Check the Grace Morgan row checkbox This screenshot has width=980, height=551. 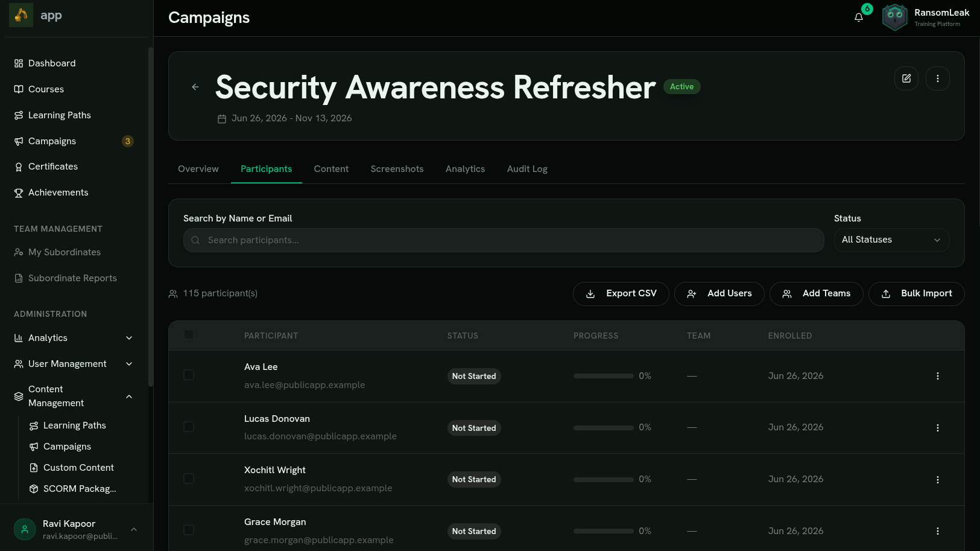189,530
